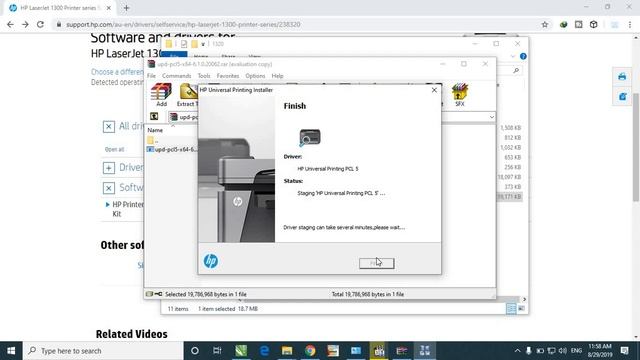Click '1 item selected 18.7 MB' in Explorer

click(x=228, y=309)
